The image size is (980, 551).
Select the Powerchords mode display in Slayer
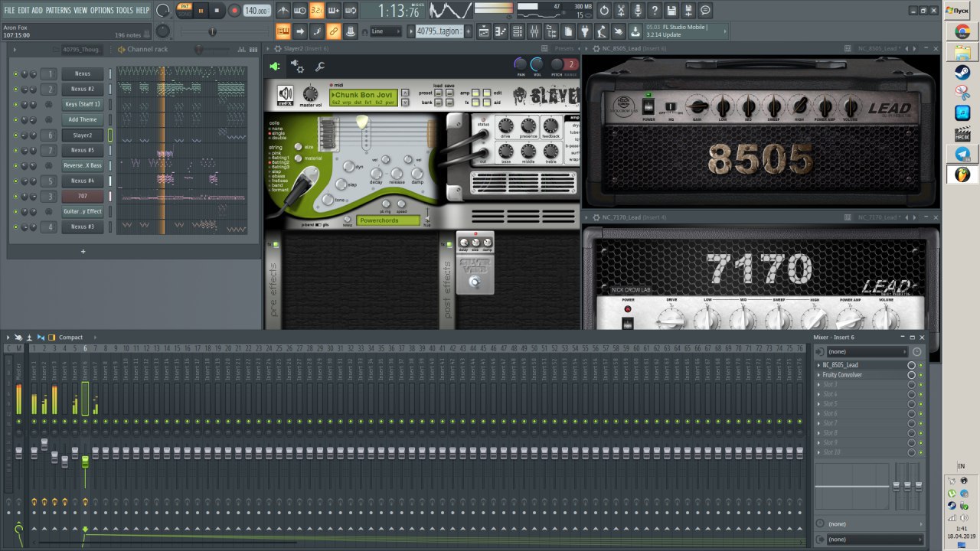(388, 220)
